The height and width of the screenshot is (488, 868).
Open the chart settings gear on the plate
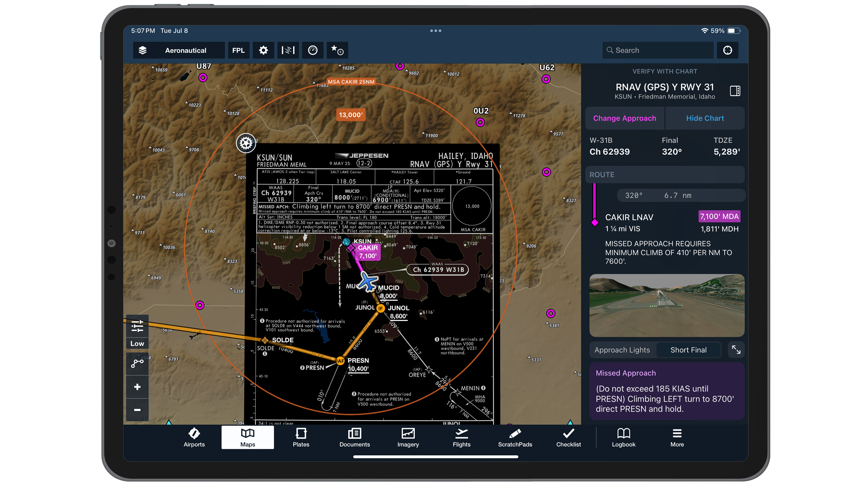(246, 143)
